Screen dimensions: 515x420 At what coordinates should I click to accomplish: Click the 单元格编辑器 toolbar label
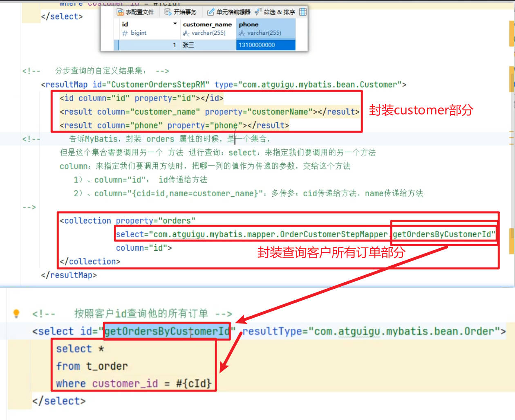(x=233, y=12)
